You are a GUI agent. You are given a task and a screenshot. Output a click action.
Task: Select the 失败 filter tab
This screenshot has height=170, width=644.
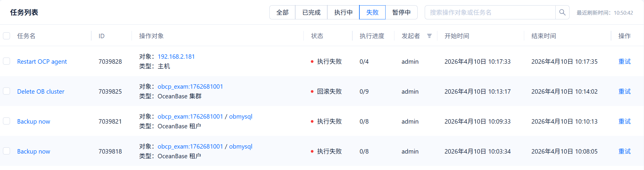click(x=372, y=12)
